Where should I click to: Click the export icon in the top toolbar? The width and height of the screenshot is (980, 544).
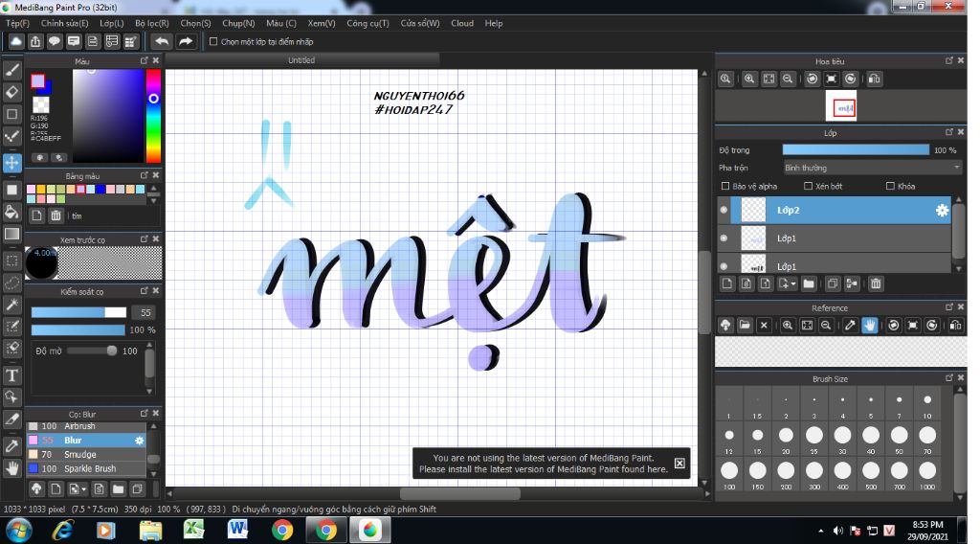point(35,41)
